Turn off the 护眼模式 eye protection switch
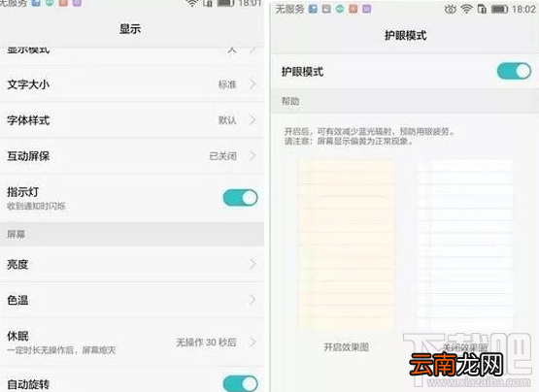 tap(514, 71)
